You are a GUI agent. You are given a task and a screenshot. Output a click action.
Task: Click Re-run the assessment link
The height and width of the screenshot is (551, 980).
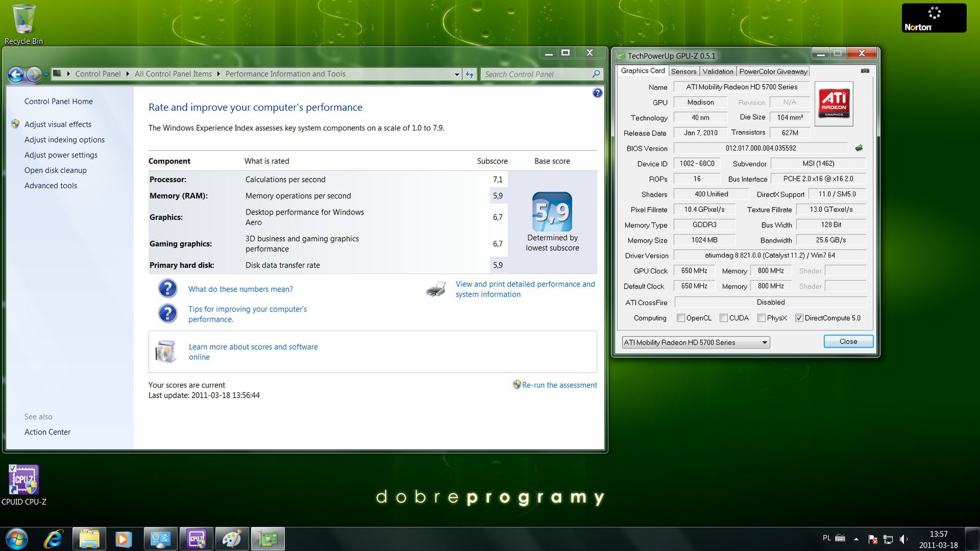coord(559,385)
